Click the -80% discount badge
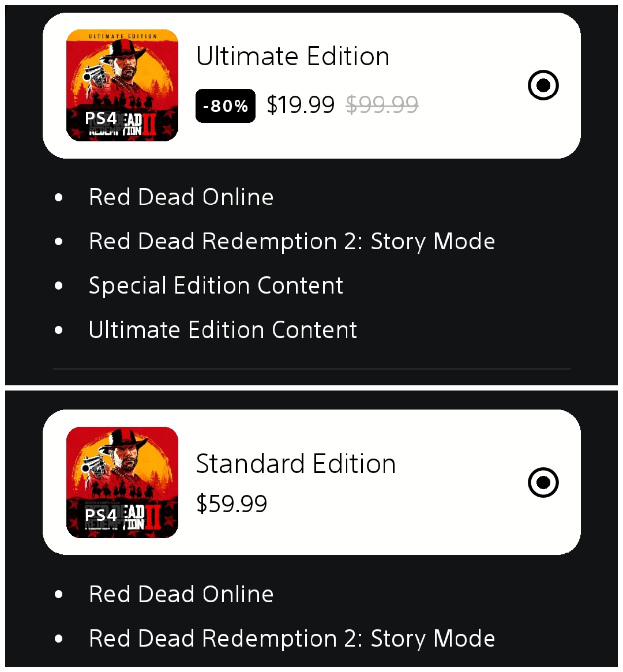This screenshot has width=623, height=672. pos(226,106)
